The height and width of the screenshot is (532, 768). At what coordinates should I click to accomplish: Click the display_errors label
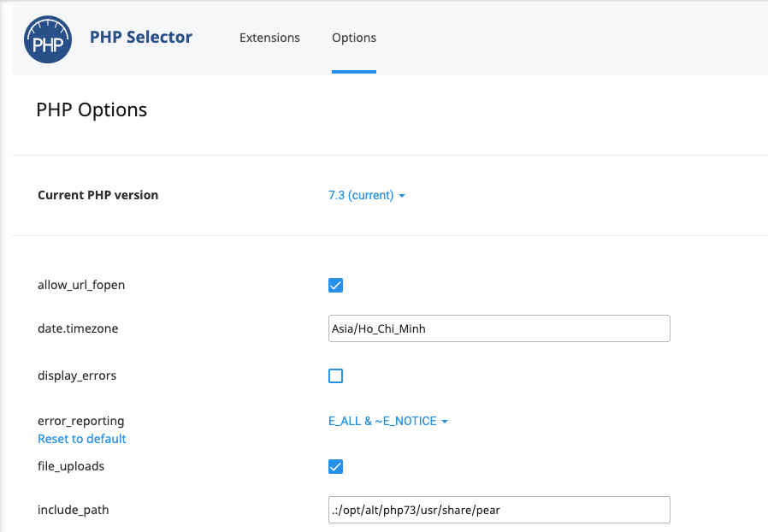77,375
